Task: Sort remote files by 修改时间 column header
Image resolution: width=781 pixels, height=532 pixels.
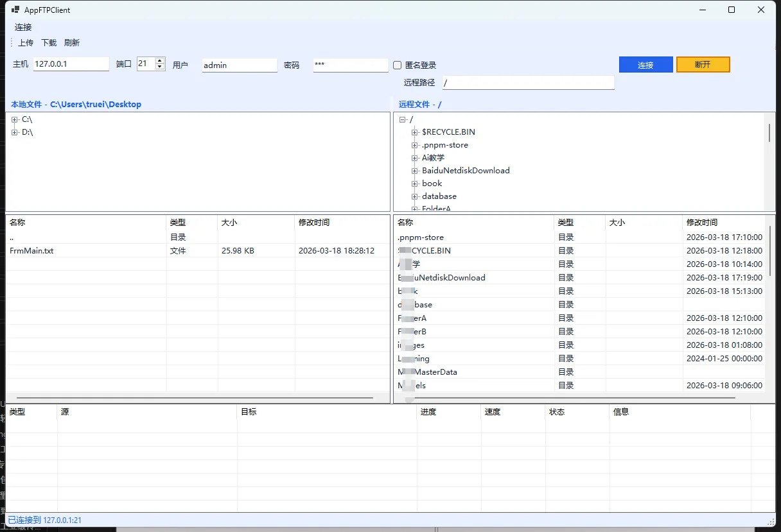Action: coord(701,223)
